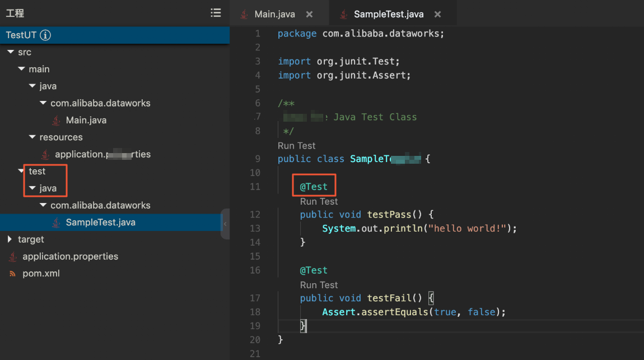Expand the target folder
The width and height of the screenshot is (644, 360).
(10, 239)
